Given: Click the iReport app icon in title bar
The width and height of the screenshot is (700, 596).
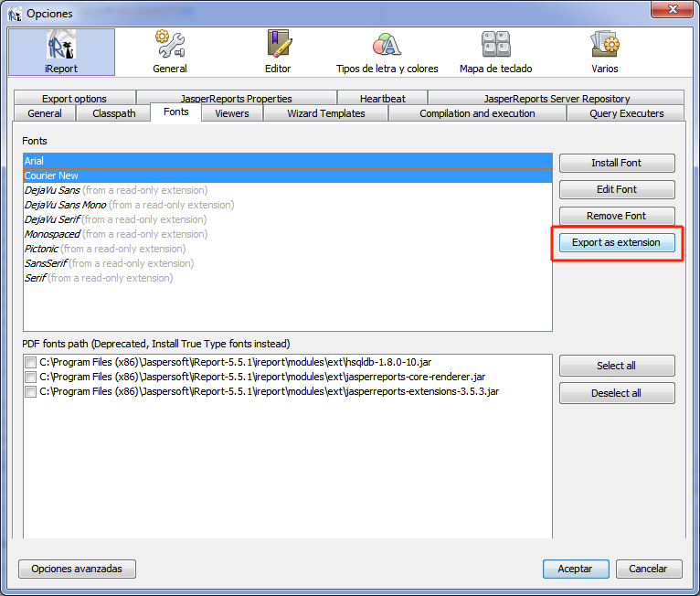Looking at the screenshot, I should tap(15, 14).
